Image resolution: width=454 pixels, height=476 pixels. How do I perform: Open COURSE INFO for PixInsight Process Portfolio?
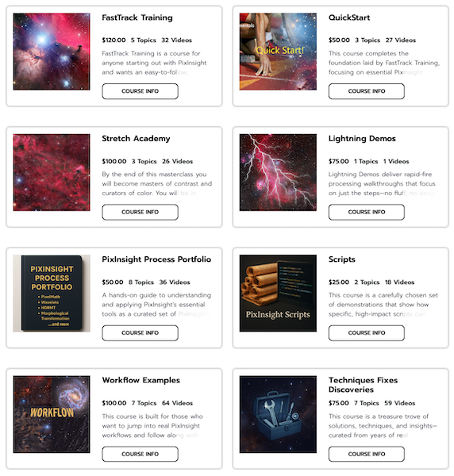tap(140, 332)
